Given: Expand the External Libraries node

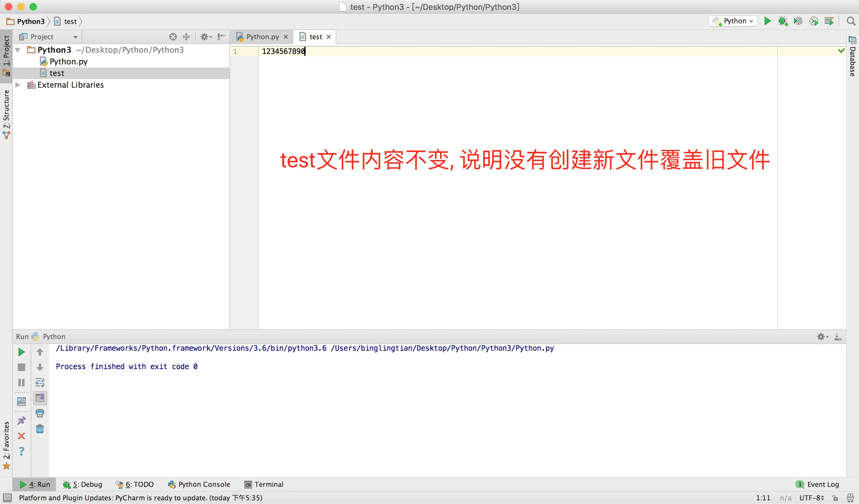Looking at the screenshot, I should [x=18, y=85].
